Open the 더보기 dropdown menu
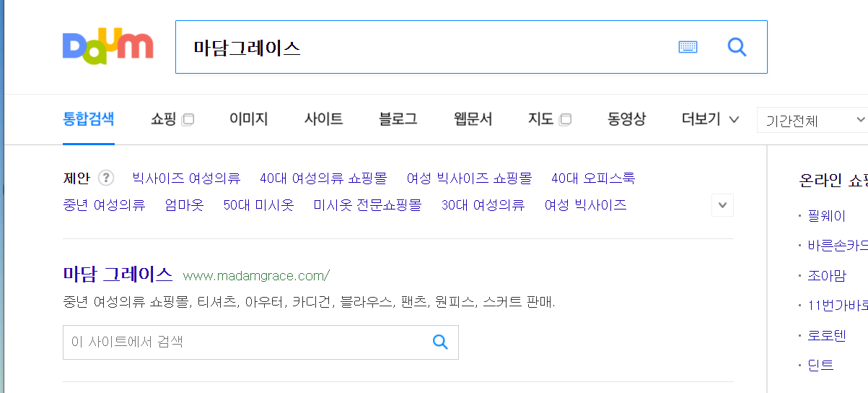868x393 pixels. (710, 119)
